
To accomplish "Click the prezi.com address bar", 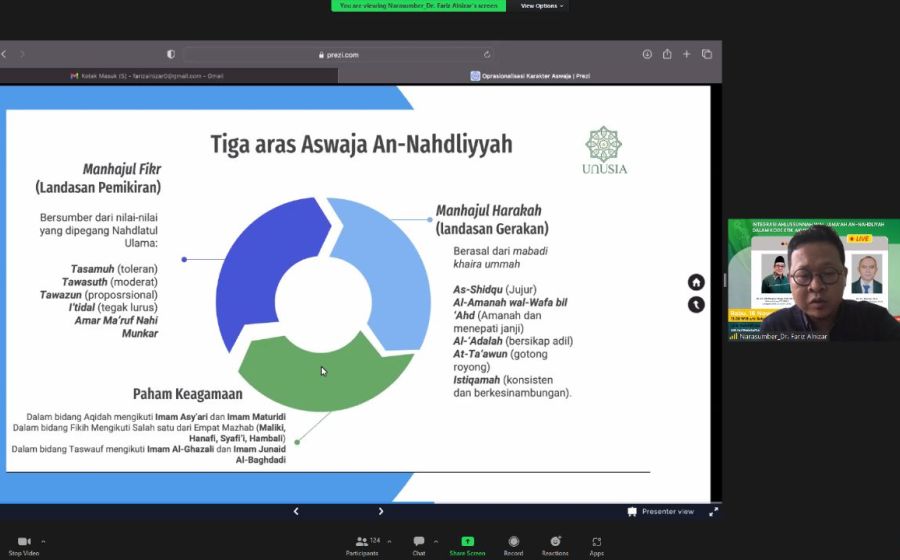I will [337, 54].
